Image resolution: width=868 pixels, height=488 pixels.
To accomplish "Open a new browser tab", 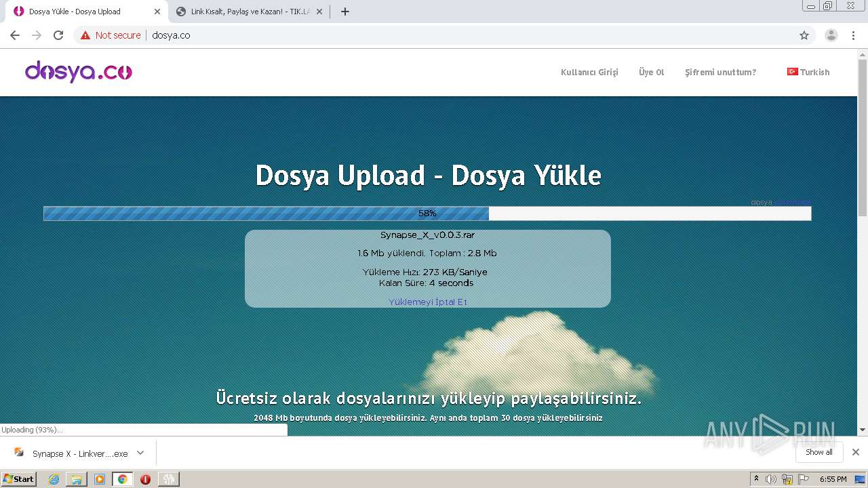I will (x=344, y=12).
